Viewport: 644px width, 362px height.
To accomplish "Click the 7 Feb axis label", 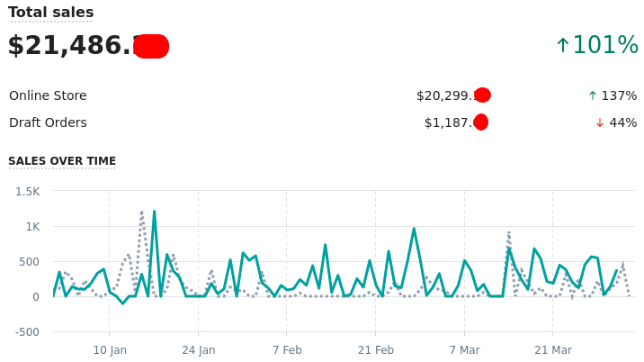I will tap(287, 350).
